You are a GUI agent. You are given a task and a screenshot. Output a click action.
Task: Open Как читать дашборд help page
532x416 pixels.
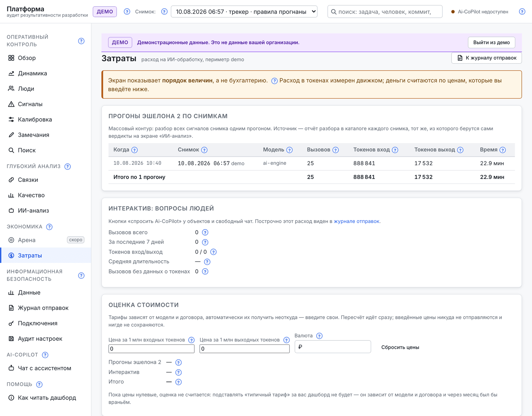pos(46,398)
